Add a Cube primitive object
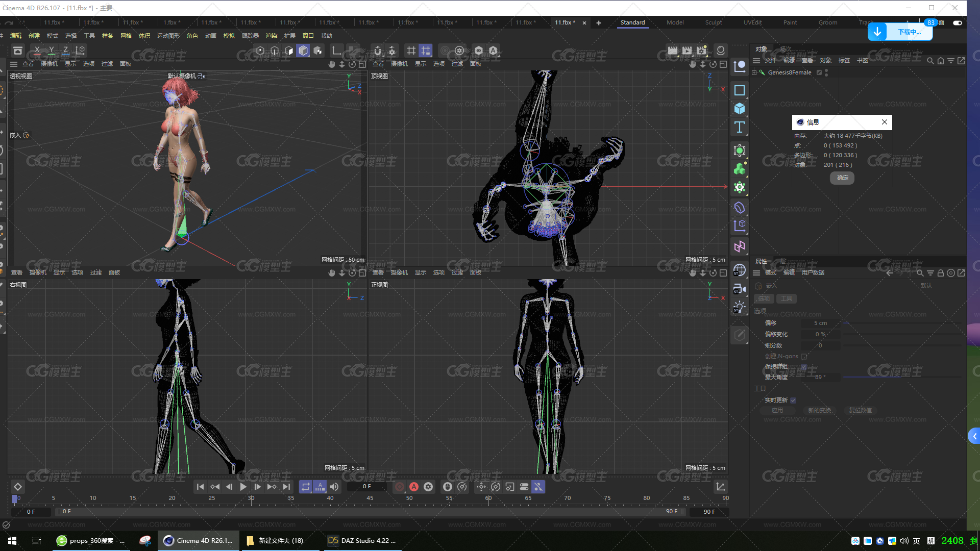The width and height of the screenshot is (980, 551). pyautogui.click(x=740, y=109)
